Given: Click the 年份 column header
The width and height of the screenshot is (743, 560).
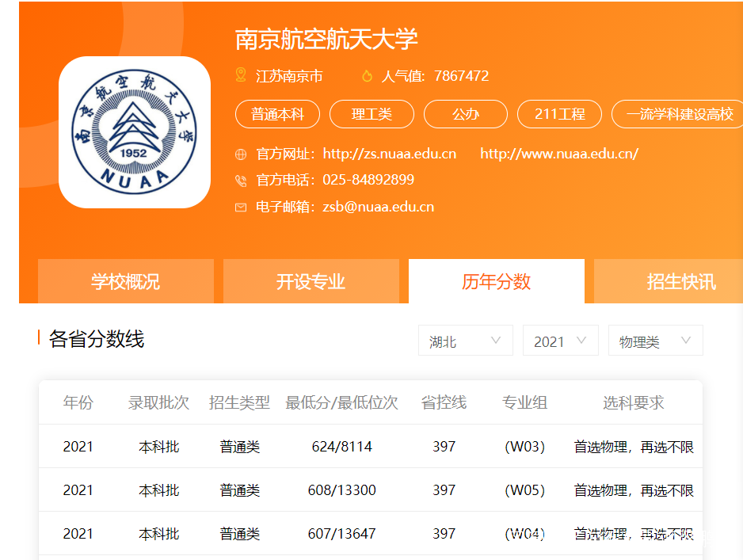Looking at the screenshot, I should pos(78,402).
